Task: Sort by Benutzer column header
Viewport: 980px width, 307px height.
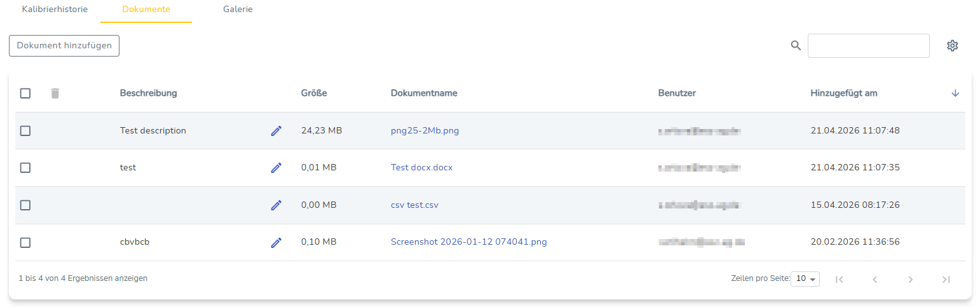Action: [x=677, y=93]
